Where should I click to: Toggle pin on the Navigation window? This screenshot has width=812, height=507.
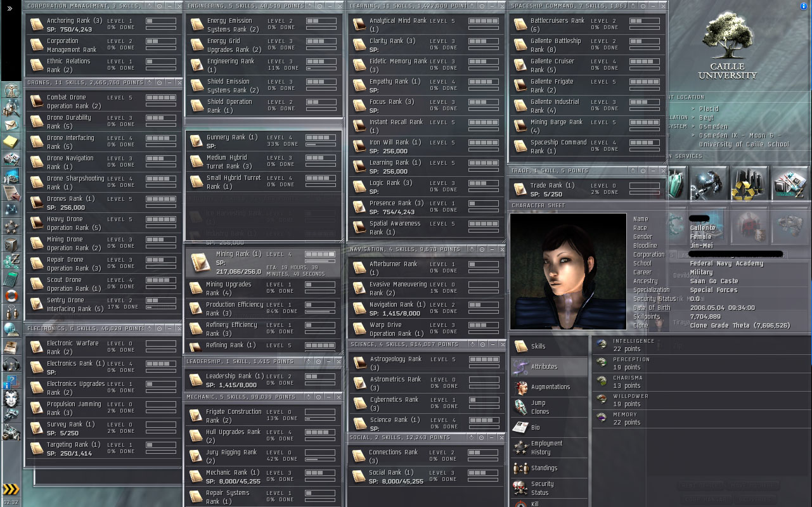482,250
